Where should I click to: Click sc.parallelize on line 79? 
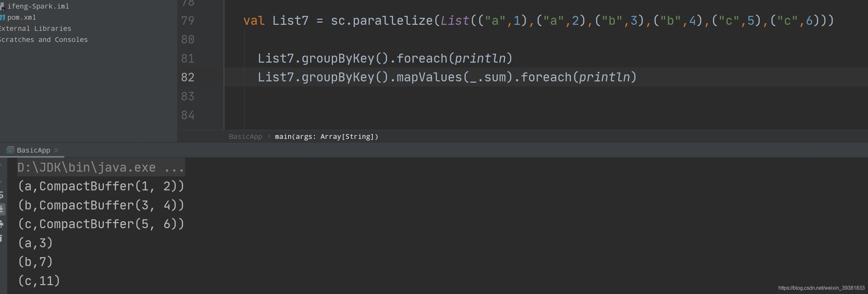point(382,21)
